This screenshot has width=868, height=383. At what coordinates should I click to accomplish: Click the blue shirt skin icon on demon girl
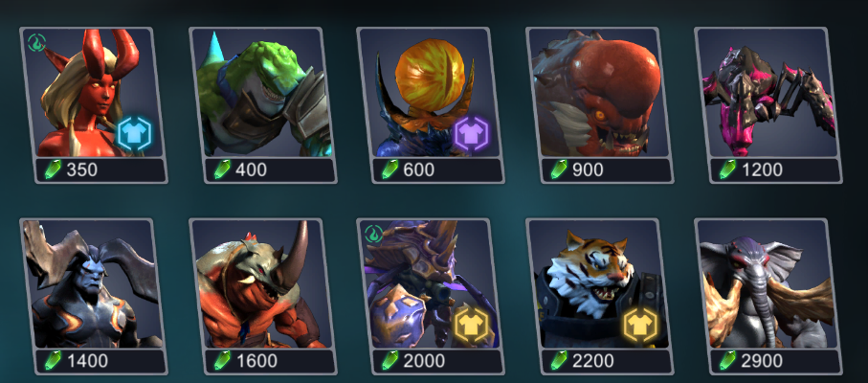click(134, 134)
